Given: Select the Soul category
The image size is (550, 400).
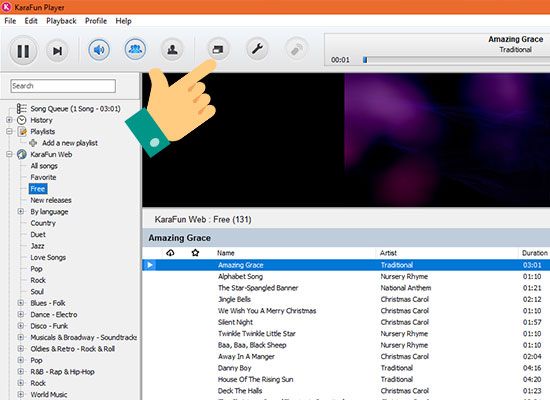Looking at the screenshot, I should 37,292.
